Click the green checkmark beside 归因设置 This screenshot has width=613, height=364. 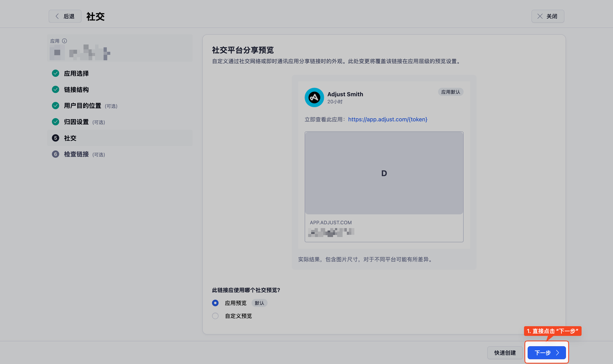coord(55,122)
